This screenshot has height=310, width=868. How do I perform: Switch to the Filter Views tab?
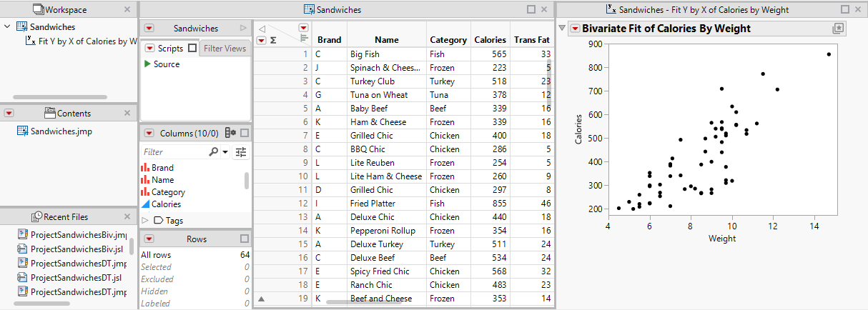[x=225, y=49]
